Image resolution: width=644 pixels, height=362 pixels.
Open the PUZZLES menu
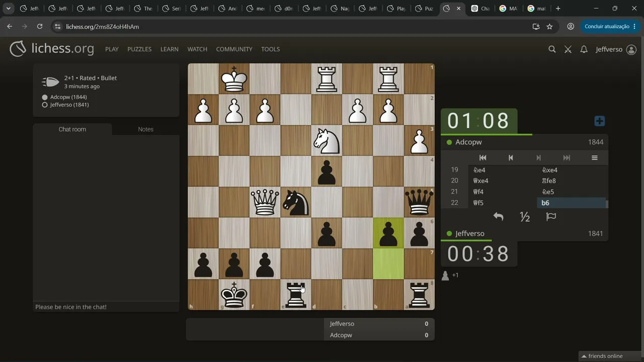[139, 49]
